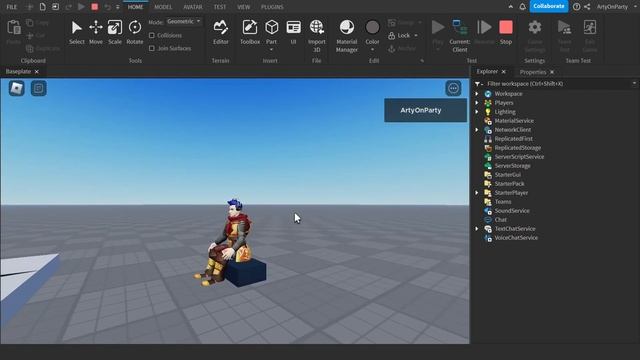Select the Select tool in ribbon
This screenshot has width=640, height=360.
coord(76,32)
